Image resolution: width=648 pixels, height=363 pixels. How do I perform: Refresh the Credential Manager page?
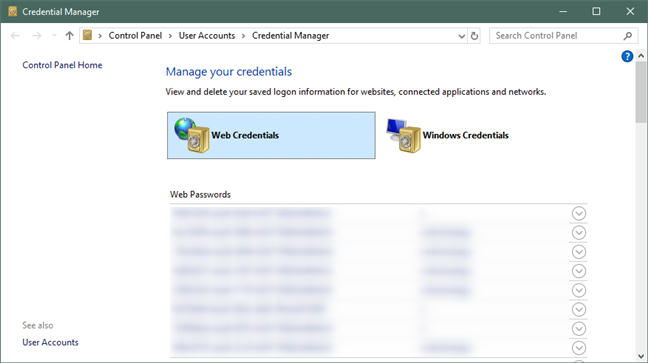[474, 36]
